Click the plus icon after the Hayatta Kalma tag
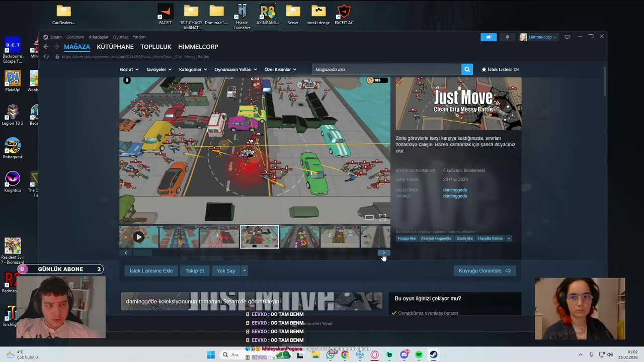The image size is (644, 362). point(509,238)
